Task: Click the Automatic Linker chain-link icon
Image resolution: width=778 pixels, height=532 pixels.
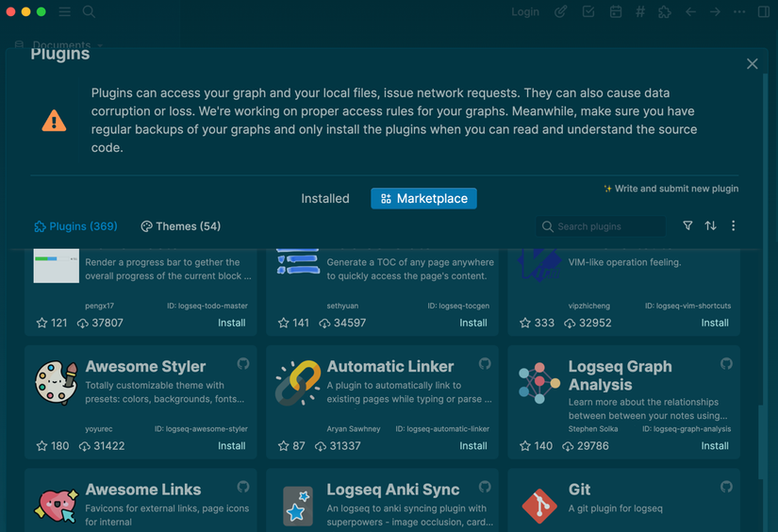Action: [x=298, y=383]
